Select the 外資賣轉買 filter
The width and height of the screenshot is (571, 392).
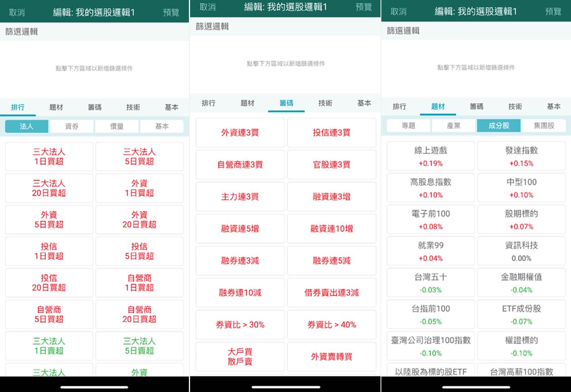coord(331,356)
